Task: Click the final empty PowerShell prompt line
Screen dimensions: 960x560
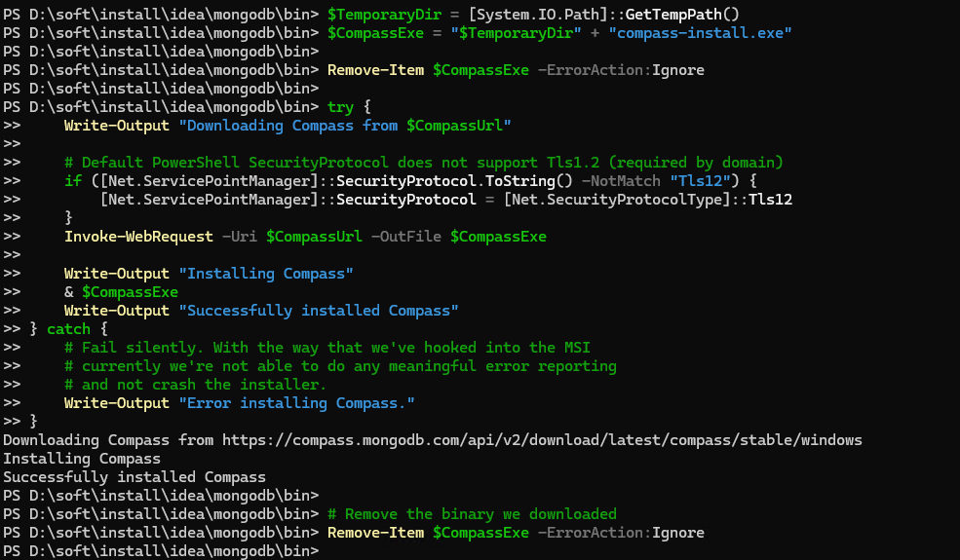Action: click(x=161, y=551)
